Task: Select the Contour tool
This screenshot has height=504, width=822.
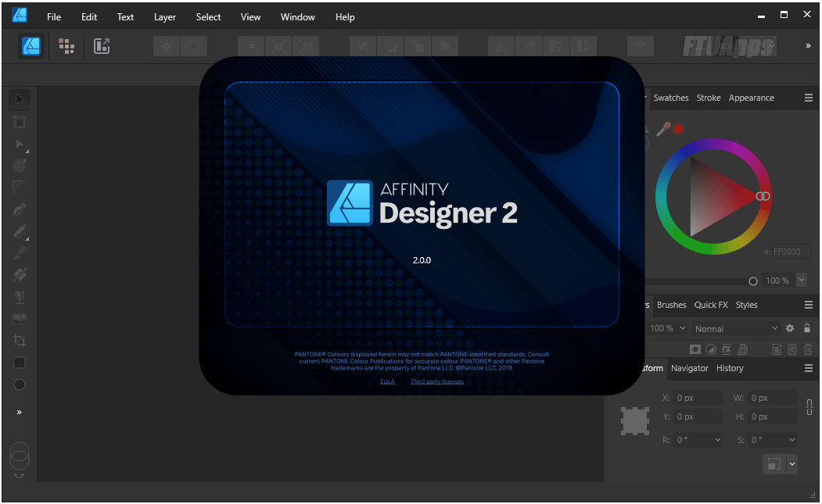Action: 20,166
